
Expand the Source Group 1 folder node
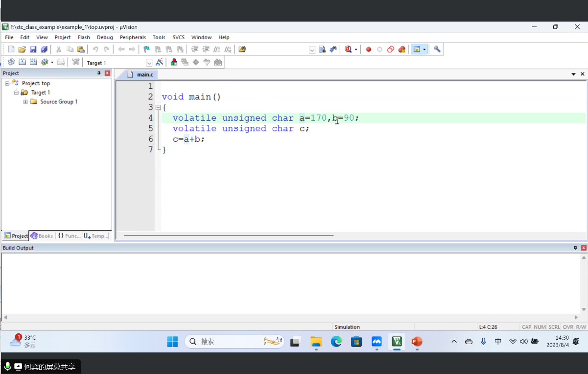[x=25, y=101]
